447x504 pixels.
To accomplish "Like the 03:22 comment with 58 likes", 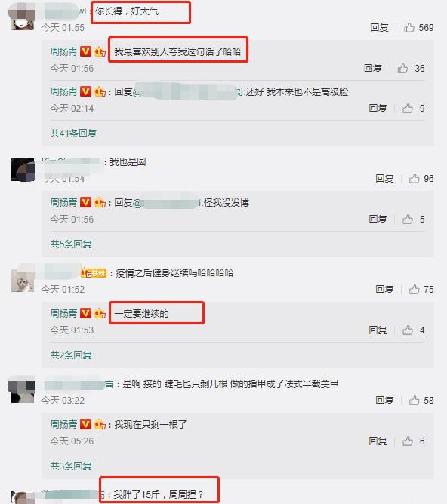I will pos(415,400).
